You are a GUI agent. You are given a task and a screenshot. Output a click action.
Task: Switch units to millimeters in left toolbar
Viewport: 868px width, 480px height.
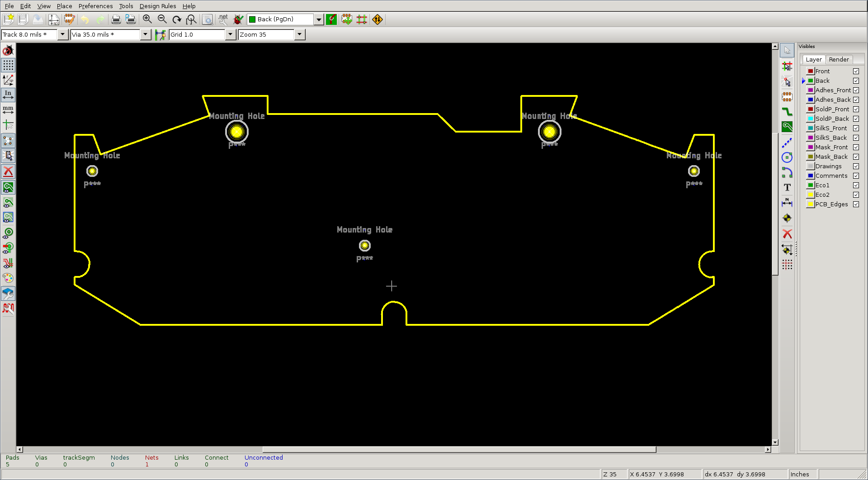(x=7, y=109)
